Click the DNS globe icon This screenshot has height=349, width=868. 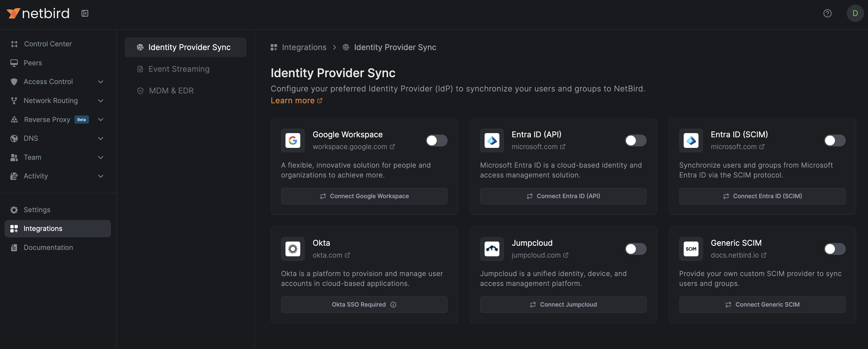coord(14,138)
